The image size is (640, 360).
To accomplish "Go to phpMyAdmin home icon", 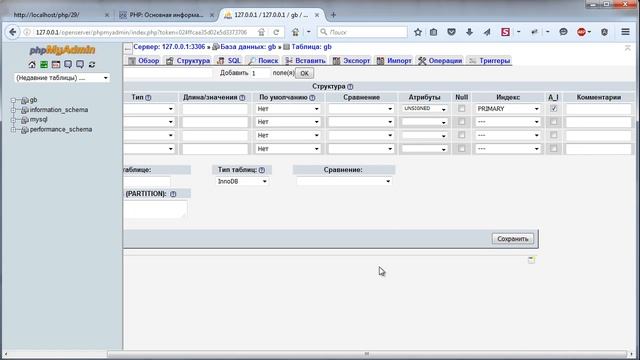I will tap(32, 64).
